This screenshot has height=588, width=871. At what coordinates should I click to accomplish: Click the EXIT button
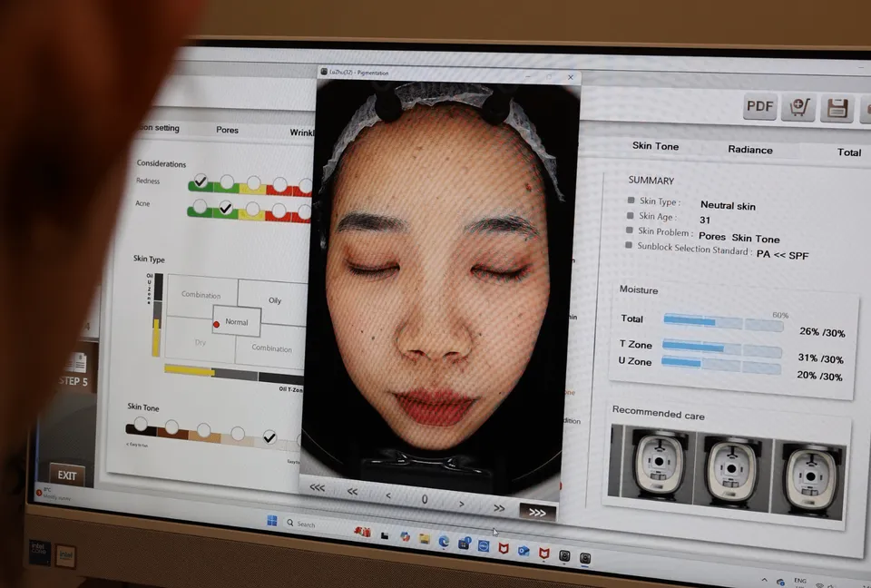(67, 475)
